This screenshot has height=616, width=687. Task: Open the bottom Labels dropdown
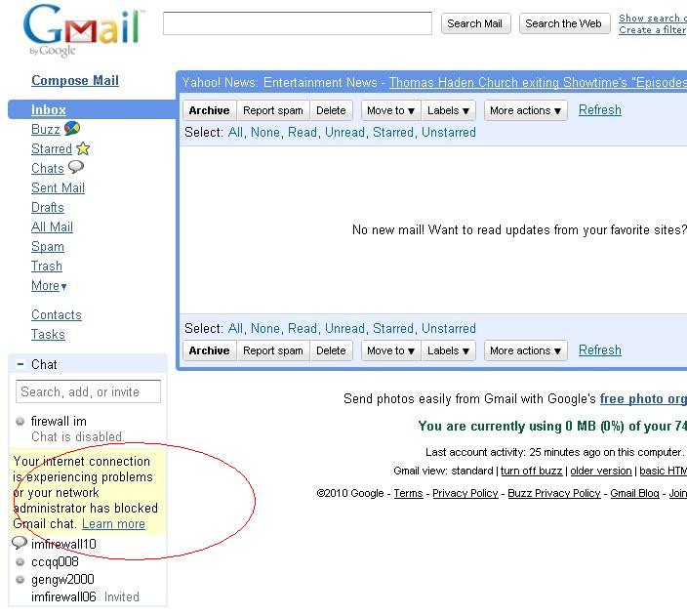(448, 350)
